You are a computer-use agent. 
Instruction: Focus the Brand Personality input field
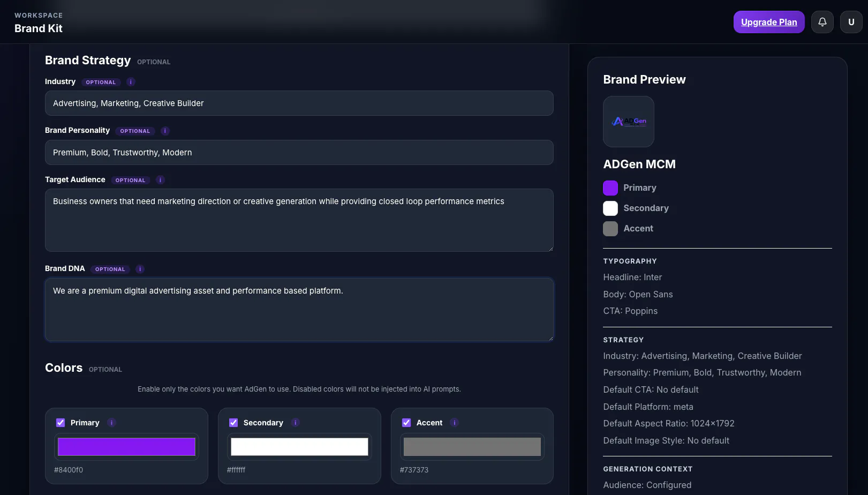(299, 152)
